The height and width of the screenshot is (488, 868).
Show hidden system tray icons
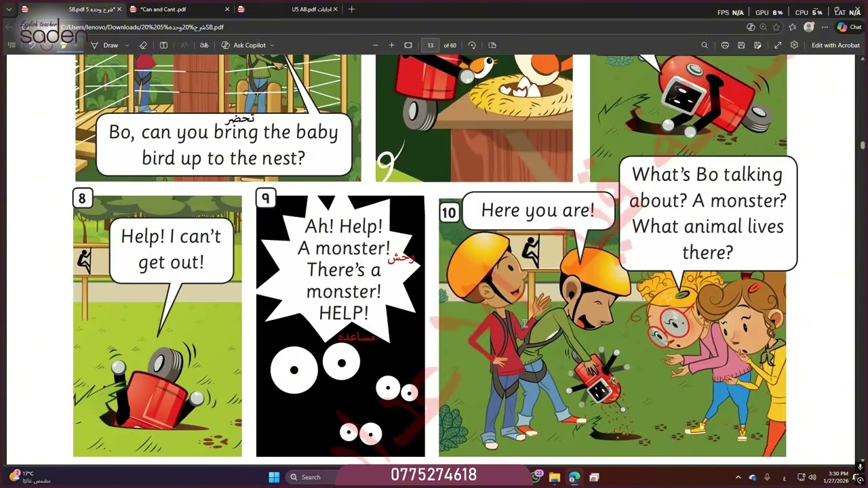(738, 477)
